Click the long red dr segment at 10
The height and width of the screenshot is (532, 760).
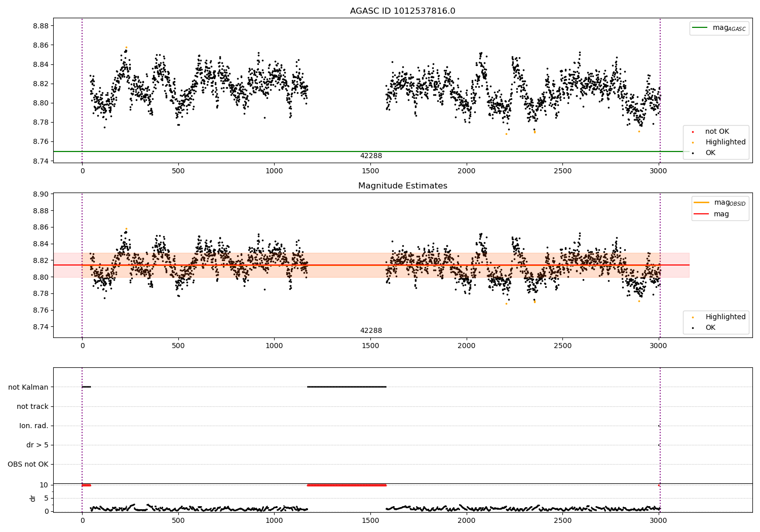(x=347, y=485)
